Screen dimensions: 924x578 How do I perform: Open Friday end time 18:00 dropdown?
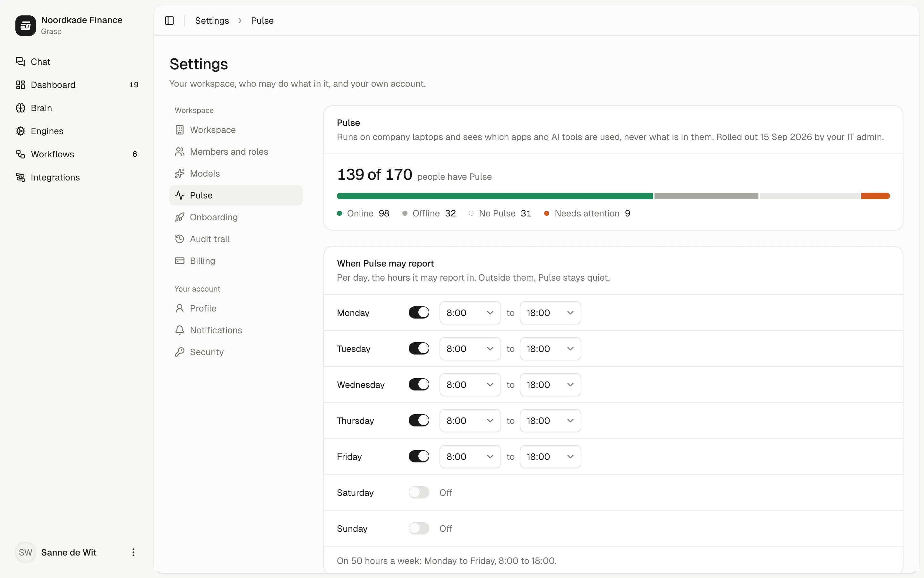point(550,456)
